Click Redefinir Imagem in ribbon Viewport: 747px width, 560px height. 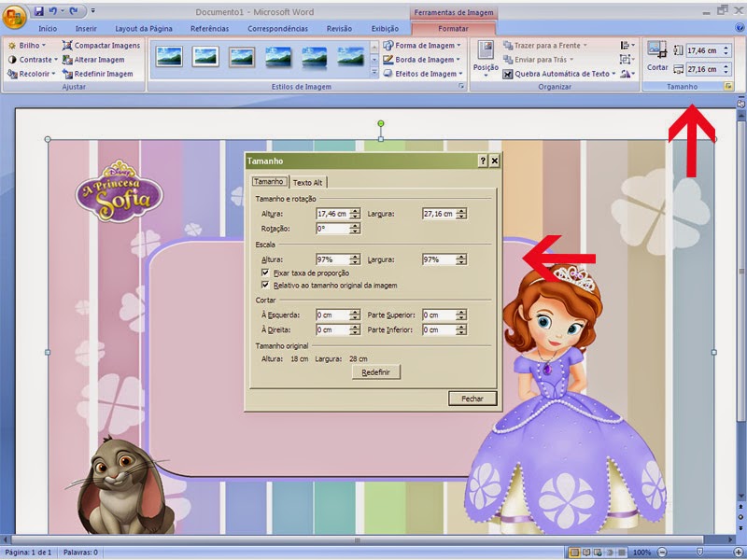coord(98,74)
